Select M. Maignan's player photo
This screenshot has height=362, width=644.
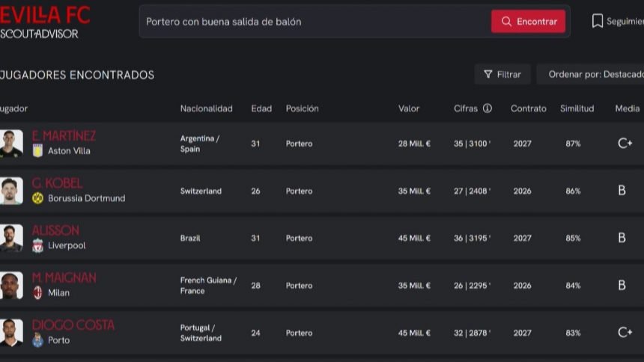point(11,285)
